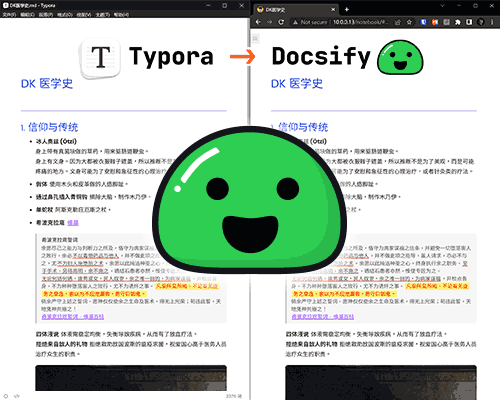
Task: Click the 信仰与传统 heading link in browser
Action: 303,127
